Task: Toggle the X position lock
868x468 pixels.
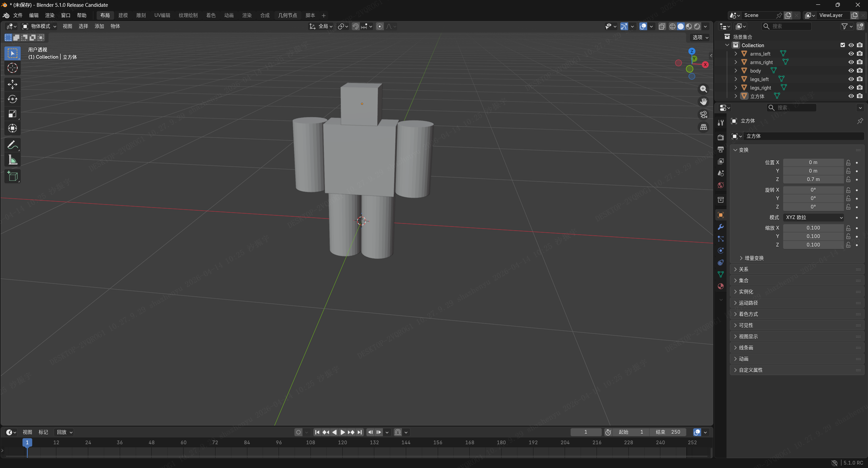Action: click(x=848, y=162)
